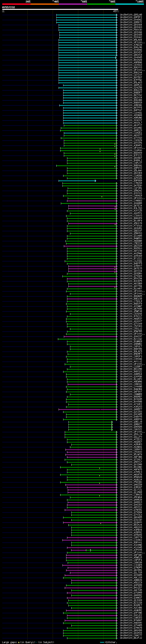
Task: Select hit label UniRef100_B2ICG8
Action: [131, 603]
